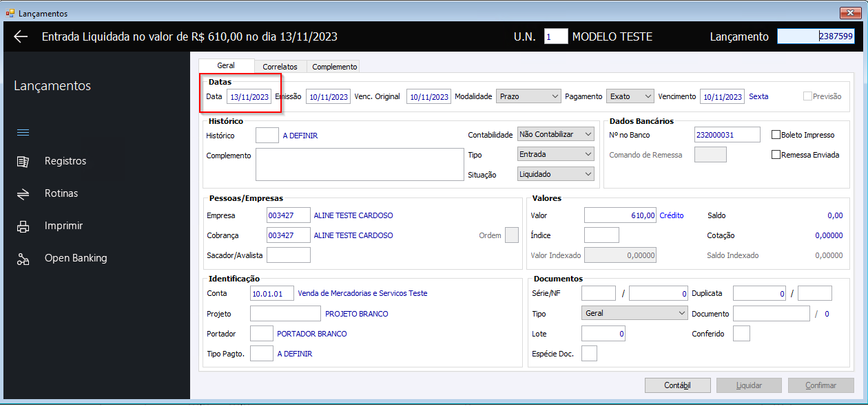The height and width of the screenshot is (406, 868).
Task: Click the NF number field after the Série slash
Action: (659, 293)
